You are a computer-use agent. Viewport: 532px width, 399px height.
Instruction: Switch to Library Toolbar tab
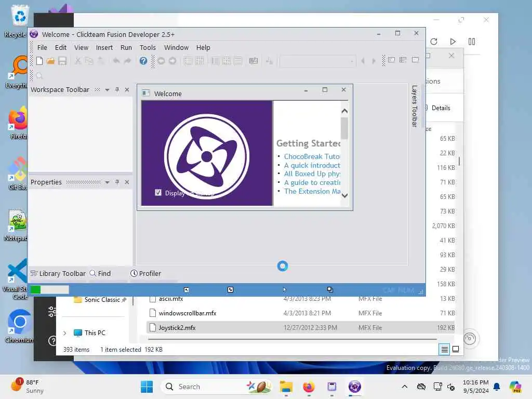pos(58,273)
